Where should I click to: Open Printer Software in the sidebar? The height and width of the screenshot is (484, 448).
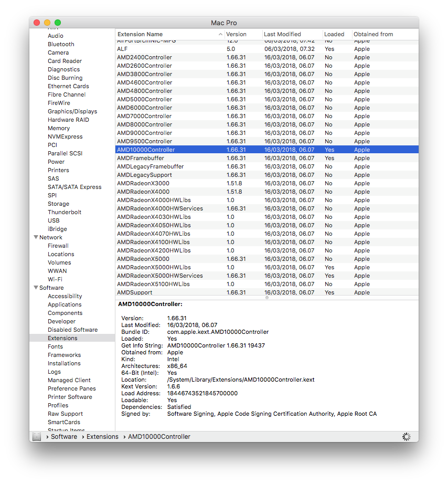click(x=70, y=397)
